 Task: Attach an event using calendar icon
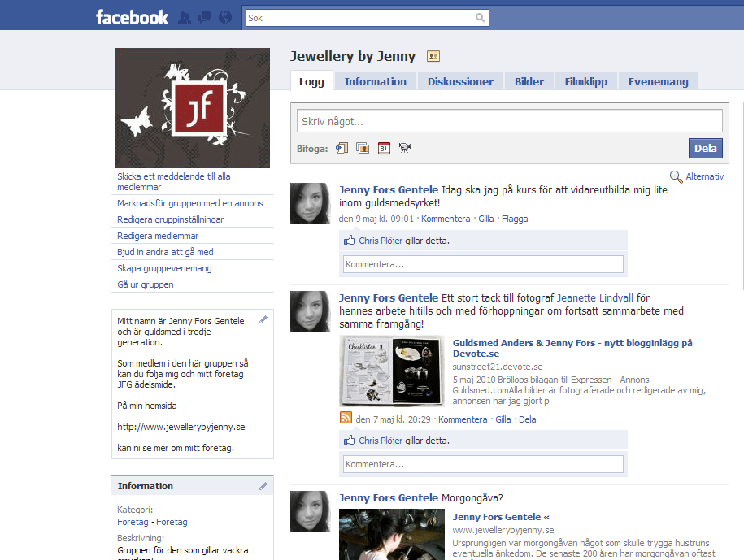tap(384, 148)
